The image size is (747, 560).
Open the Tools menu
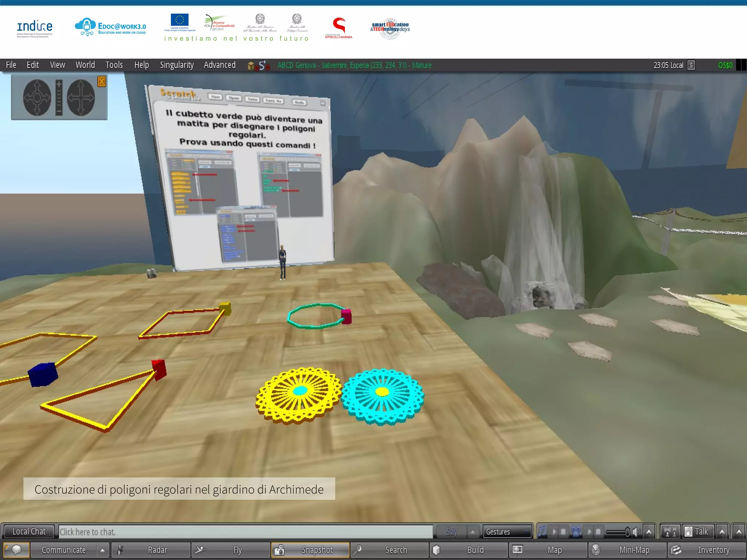tap(114, 65)
